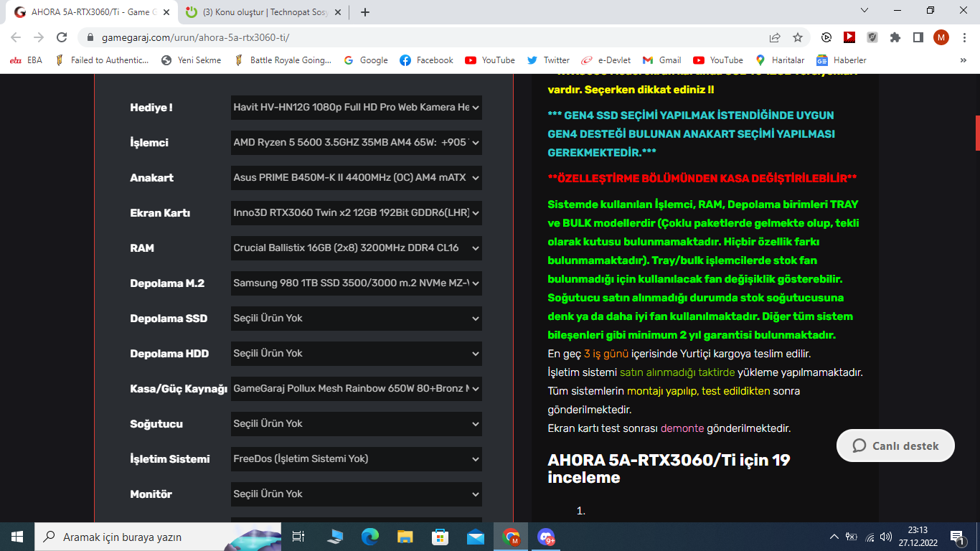
Task: Check battery status in system tray
Action: [852, 537]
